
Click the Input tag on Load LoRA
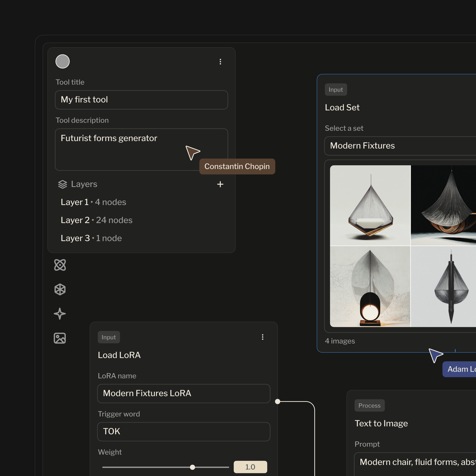pos(109,337)
